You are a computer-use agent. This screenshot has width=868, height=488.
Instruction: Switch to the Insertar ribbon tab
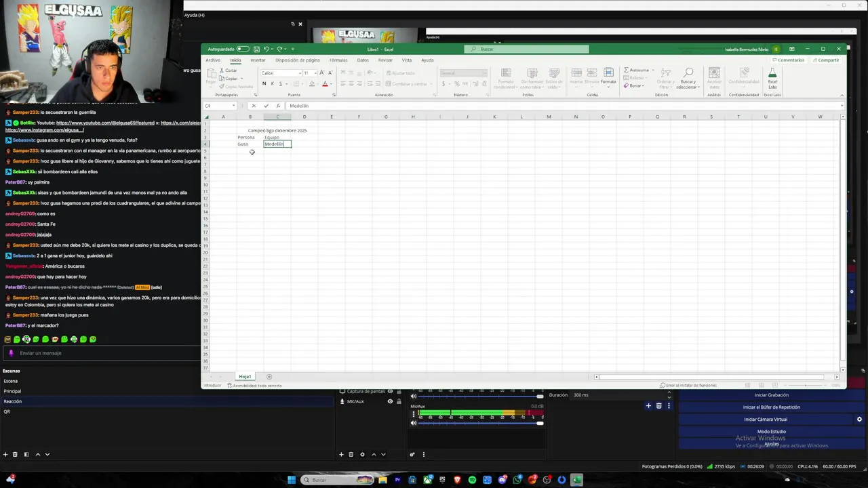(x=258, y=60)
